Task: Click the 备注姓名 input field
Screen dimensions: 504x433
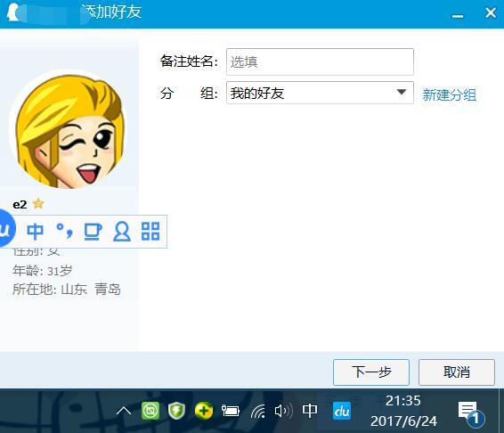Action: coord(320,61)
